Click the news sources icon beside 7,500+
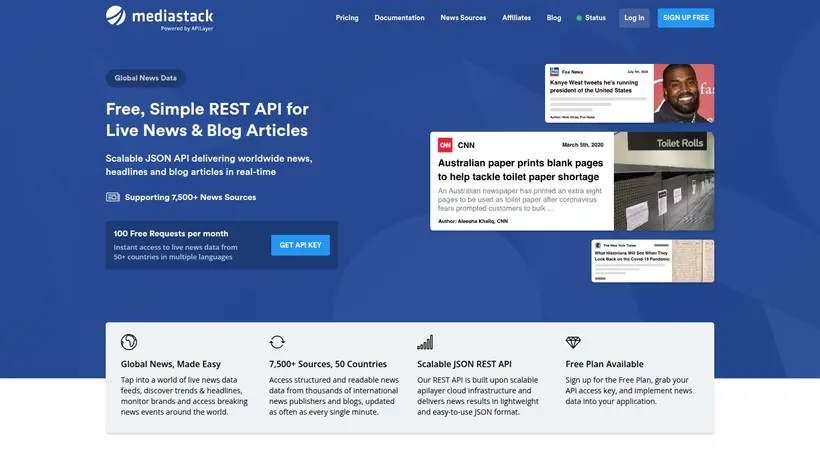The height and width of the screenshot is (461, 820). 113,197
